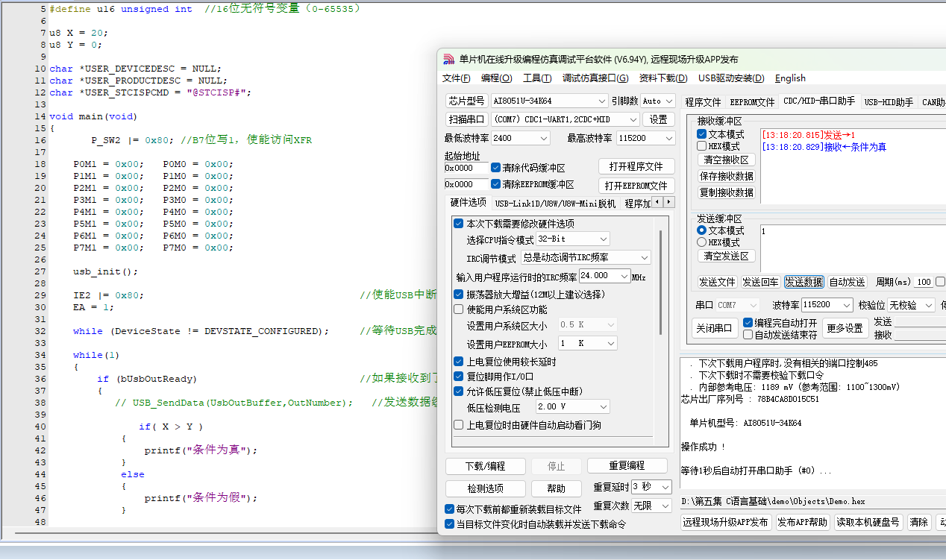Click the right arrow beside the 硬件选项 tab strip
This screenshot has height=560, width=946.
tap(668, 202)
